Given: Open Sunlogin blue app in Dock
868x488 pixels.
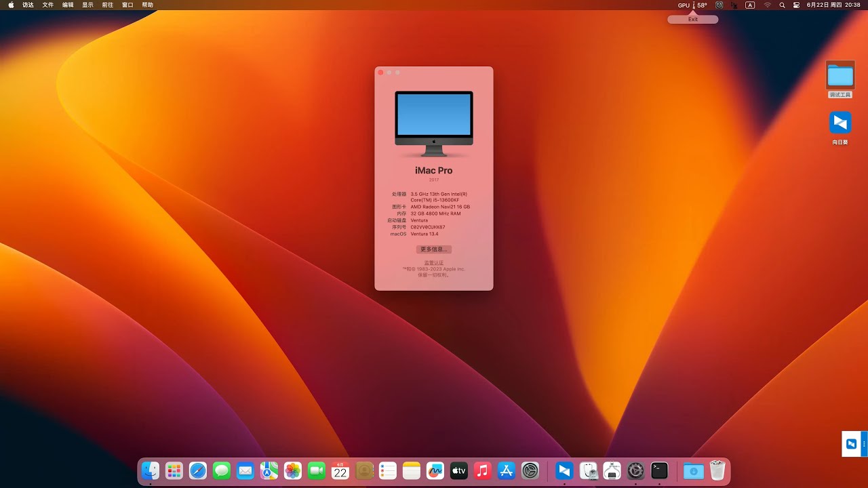Looking at the screenshot, I should pos(564,470).
